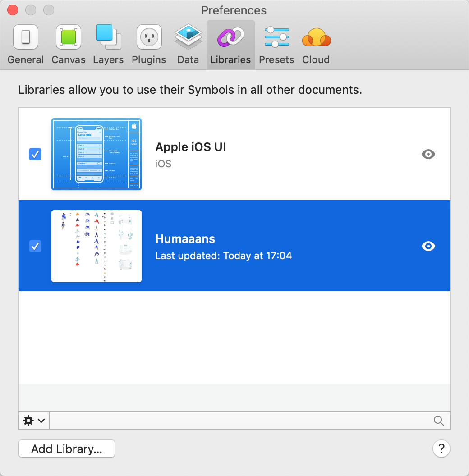Viewport: 469px width, 476px height.
Task: Open help with the question mark button
Action: (x=441, y=449)
